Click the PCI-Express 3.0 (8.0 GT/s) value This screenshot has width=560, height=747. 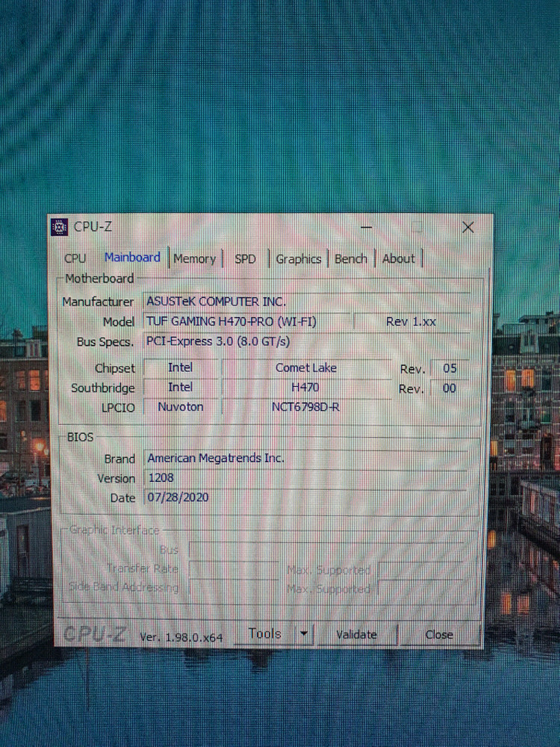point(217,341)
